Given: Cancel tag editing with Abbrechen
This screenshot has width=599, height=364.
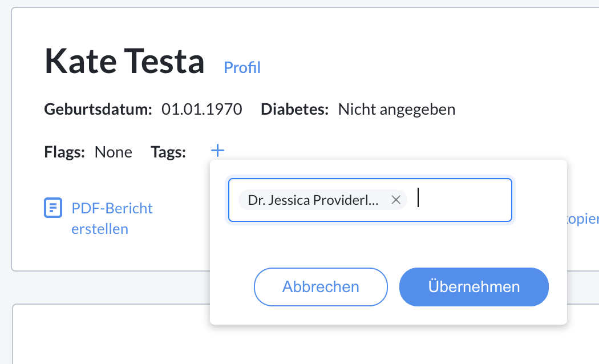Looking at the screenshot, I should point(321,287).
